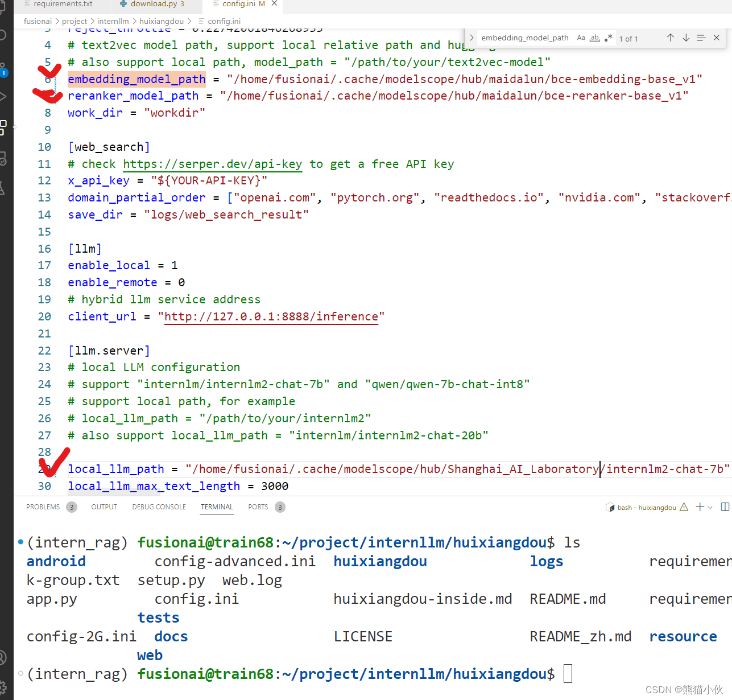
Task: Click the save_dir key
Action: 95,215
